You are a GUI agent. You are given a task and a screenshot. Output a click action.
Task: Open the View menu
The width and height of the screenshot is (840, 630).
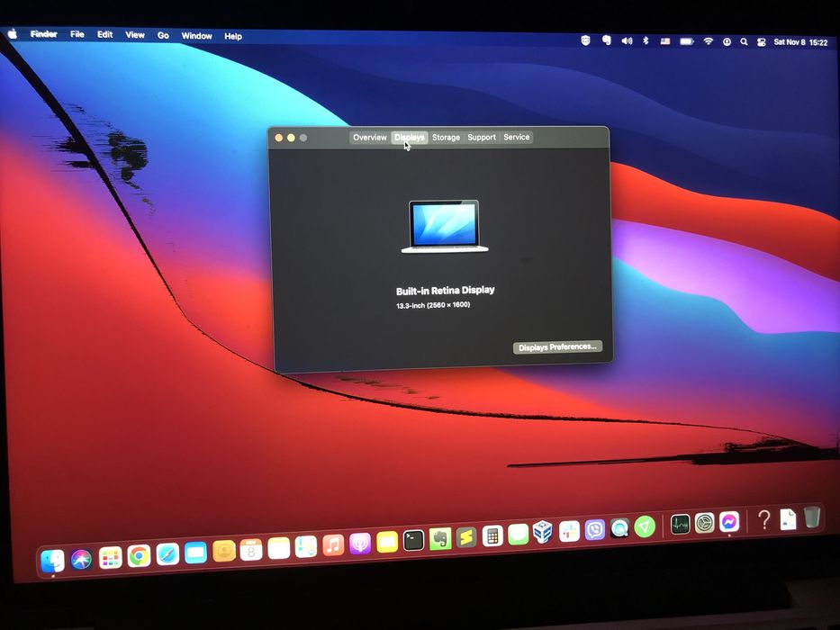tap(135, 35)
